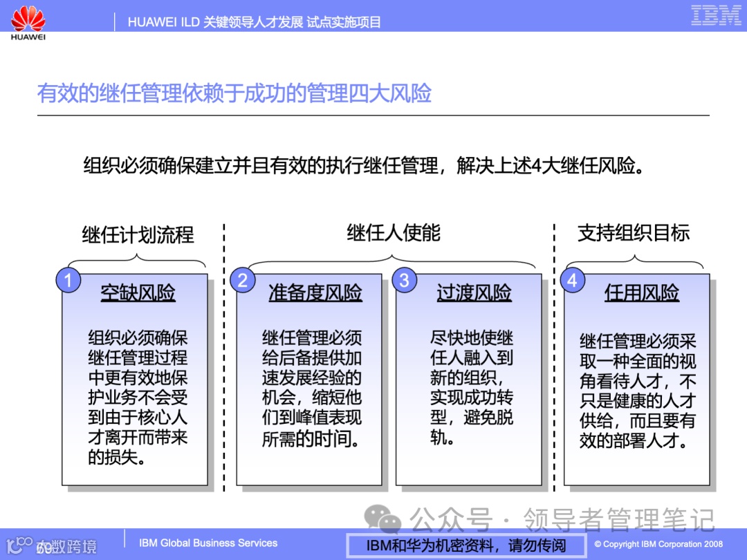Select the numbered circle 1 badge

(x=68, y=280)
